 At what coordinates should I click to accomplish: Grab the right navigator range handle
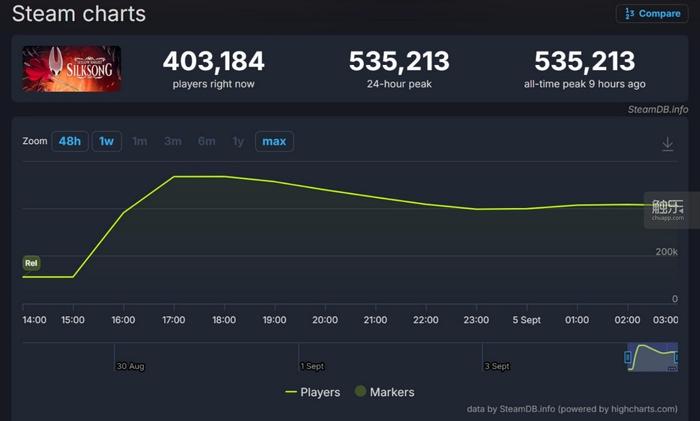(677, 357)
